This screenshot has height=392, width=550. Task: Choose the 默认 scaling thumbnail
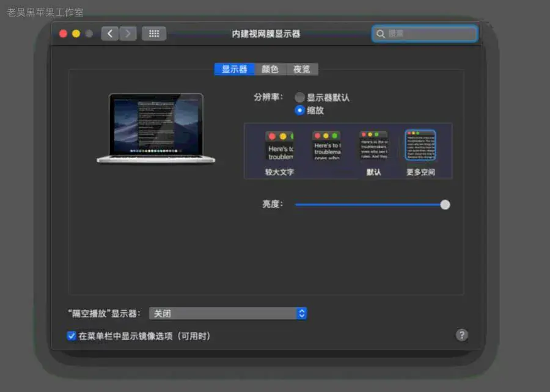click(374, 146)
